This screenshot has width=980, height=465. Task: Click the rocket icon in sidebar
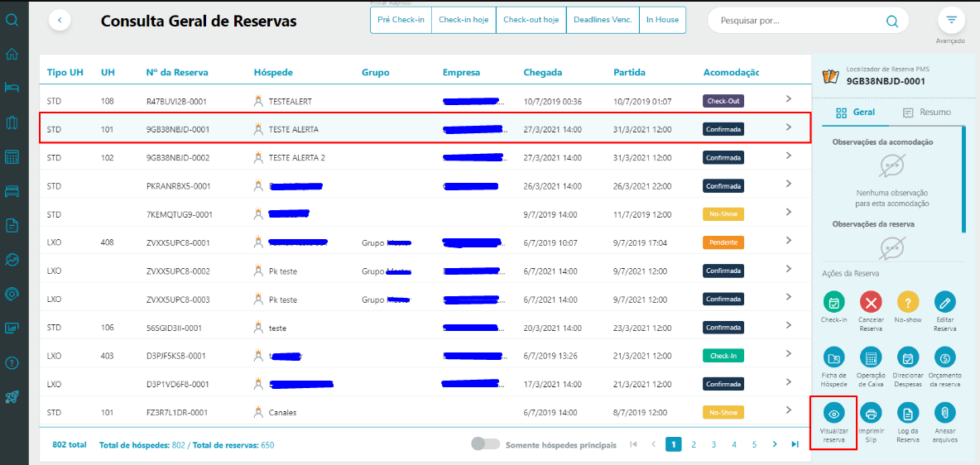pyautogui.click(x=12, y=396)
